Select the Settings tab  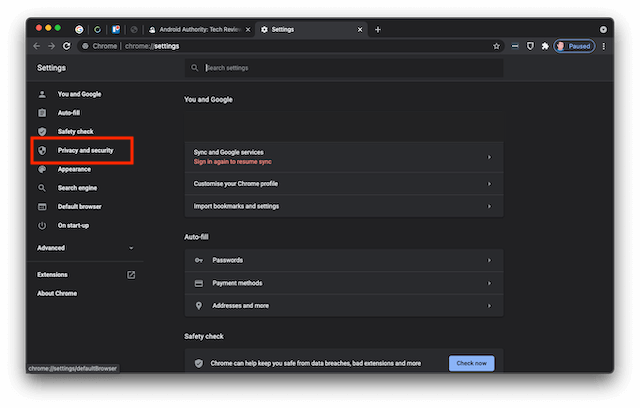click(x=312, y=29)
